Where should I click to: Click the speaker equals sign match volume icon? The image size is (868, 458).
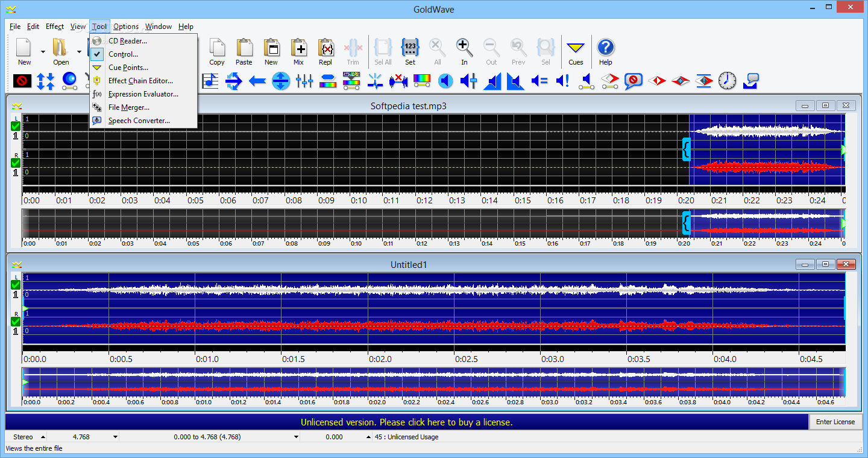click(x=539, y=80)
